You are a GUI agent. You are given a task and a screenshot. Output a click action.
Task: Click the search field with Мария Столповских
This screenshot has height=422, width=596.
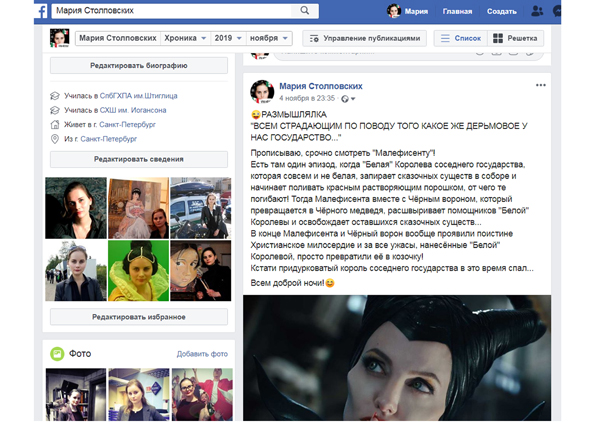pyautogui.click(x=172, y=11)
